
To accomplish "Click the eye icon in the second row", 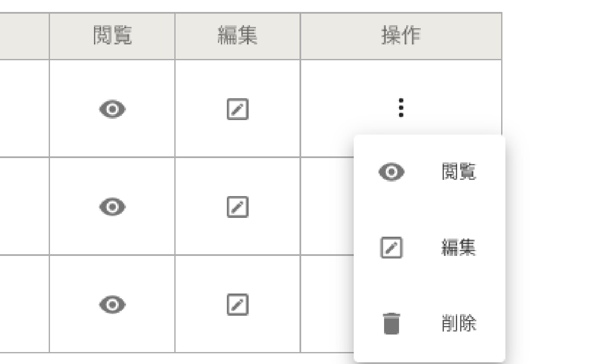I will (x=112, y=207).
